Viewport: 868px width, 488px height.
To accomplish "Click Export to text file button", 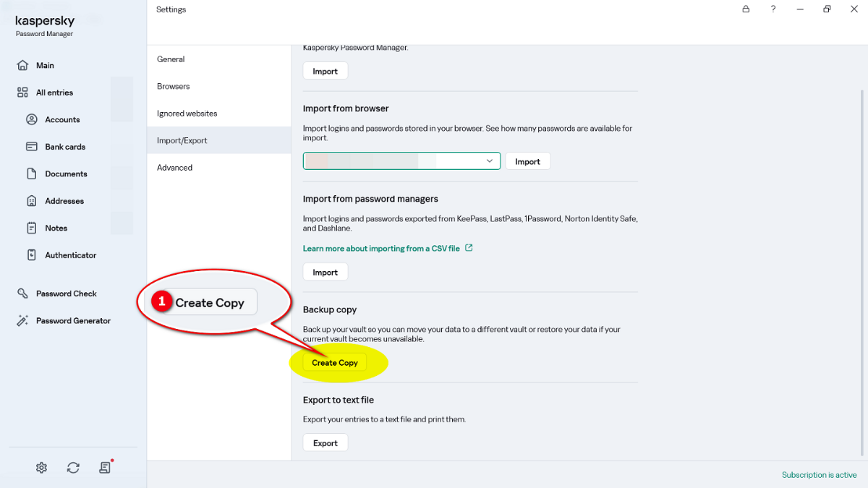I will (325, 443).
